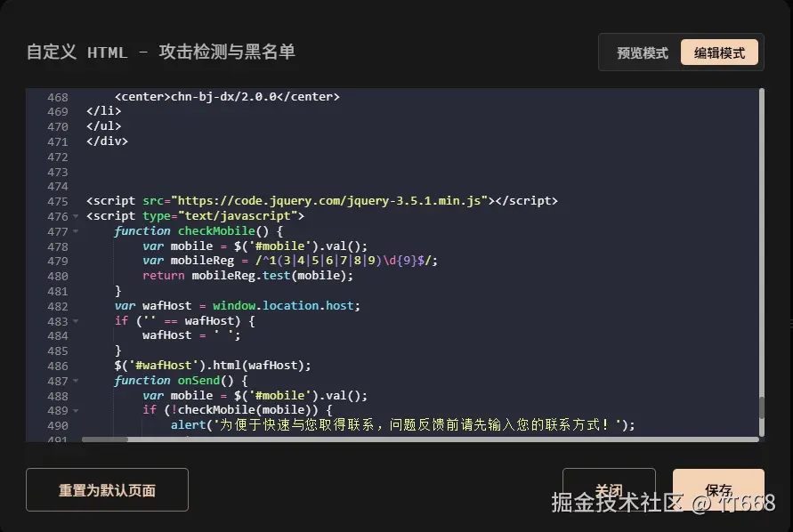Collapse function checkMobile via line 477 arrow
The height and width of the screenshot is (532, 793).
point(76,230)
